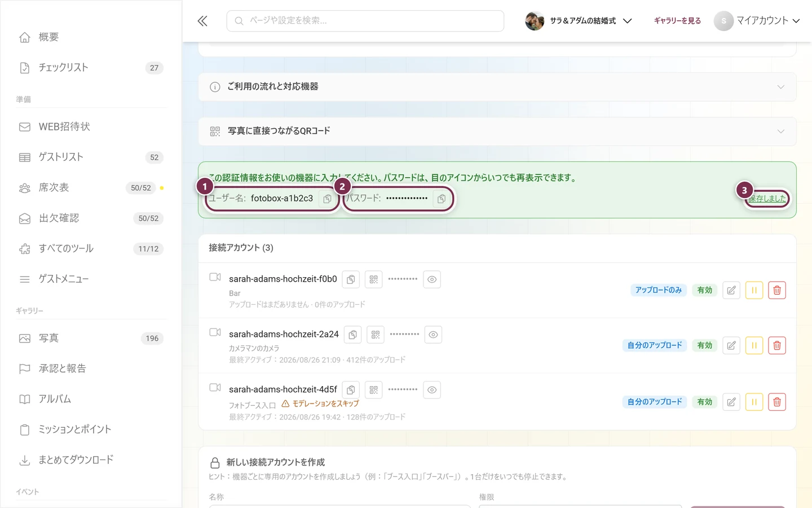Copy sarah-adams-hochzeit-f0b0 username
Image resolution: width=812 pixels, height=508 pixels.
tap(351, 279)
